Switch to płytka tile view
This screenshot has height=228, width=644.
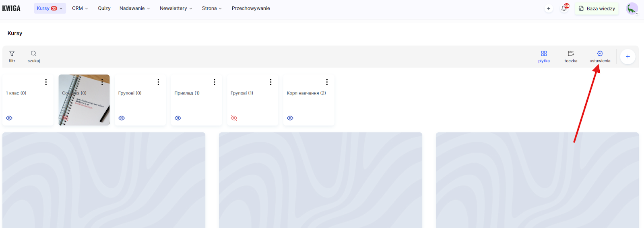tap(544, 53)
